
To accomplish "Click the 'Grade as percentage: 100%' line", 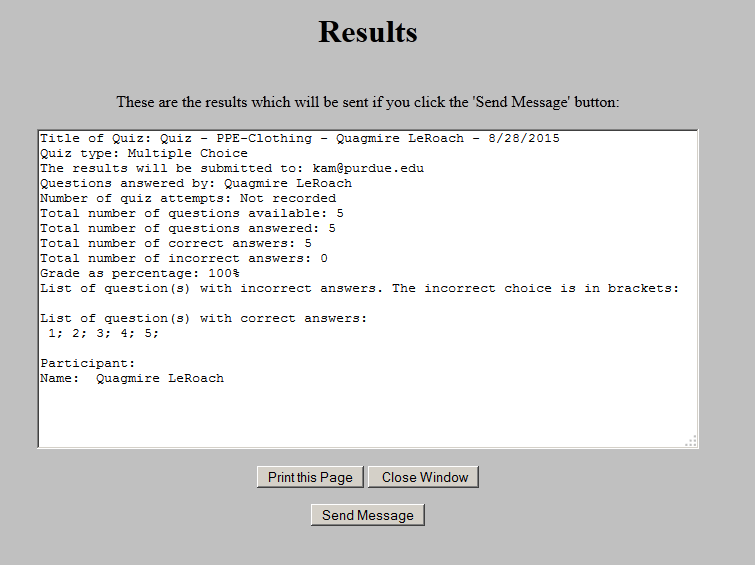I will [140, 274].
